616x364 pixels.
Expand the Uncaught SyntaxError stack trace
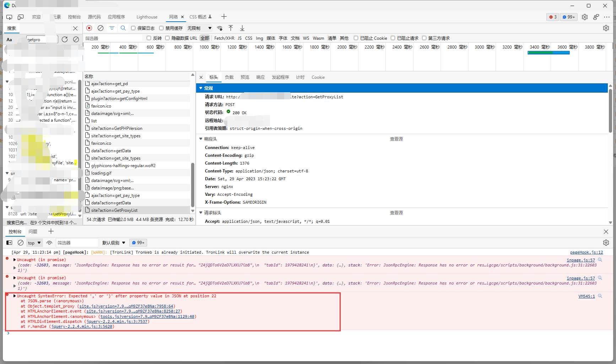15,296
